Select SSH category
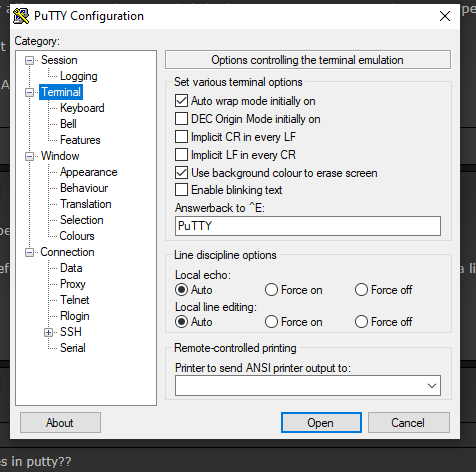This screenshot has height=472, width=476. [71, 332]
